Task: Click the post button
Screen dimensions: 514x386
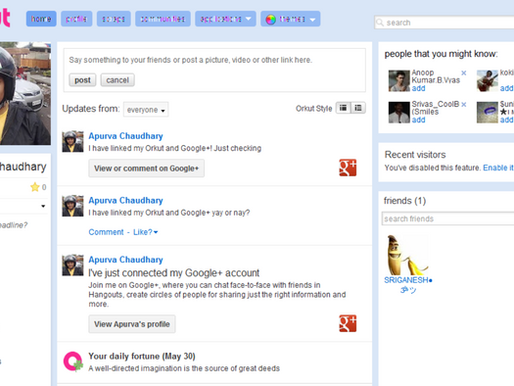Action: 82,80
